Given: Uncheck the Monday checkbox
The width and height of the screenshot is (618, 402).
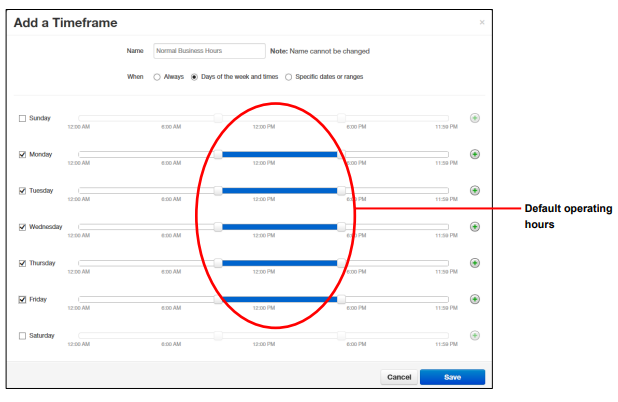Looking at the screenshot, I should [23, 154].
